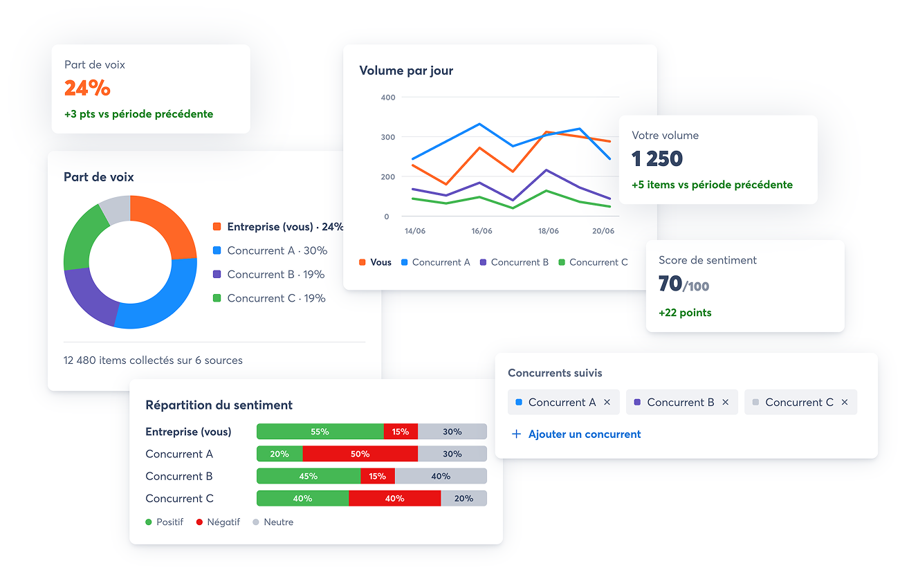Select the Concurrent C chip label
The width and height of the screenshot is (909, 588).
point(799,402)
